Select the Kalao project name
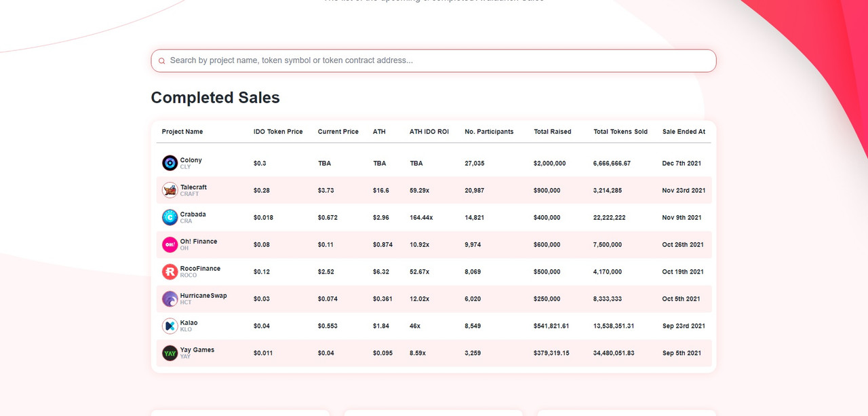This screenshot has height=416, width=868. pyautogui.click(x=189, y=323)
